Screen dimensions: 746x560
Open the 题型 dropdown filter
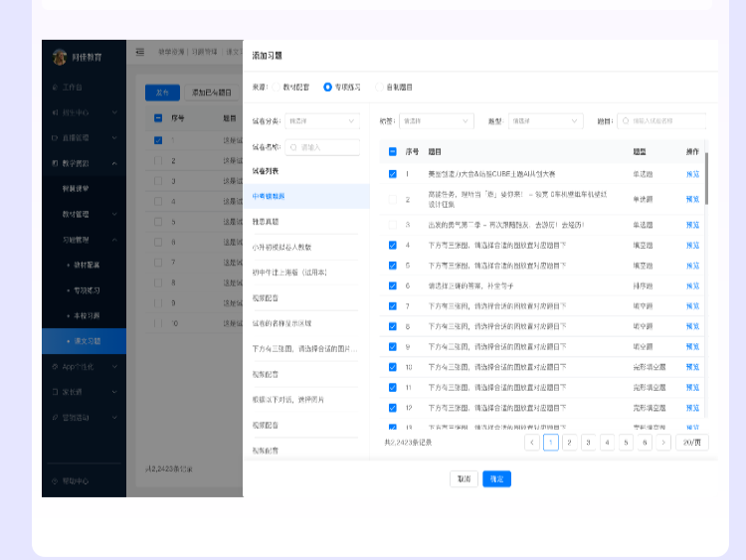click(545, 120)
